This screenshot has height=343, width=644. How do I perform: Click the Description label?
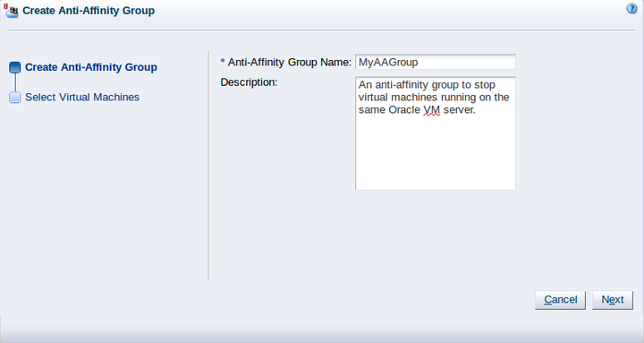pos(249,82)
